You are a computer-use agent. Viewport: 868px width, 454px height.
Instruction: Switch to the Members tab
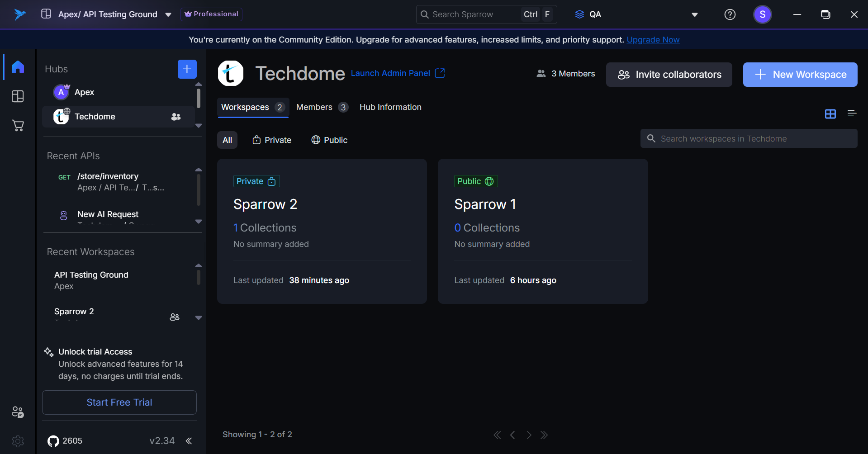click(x=322, y=107)
